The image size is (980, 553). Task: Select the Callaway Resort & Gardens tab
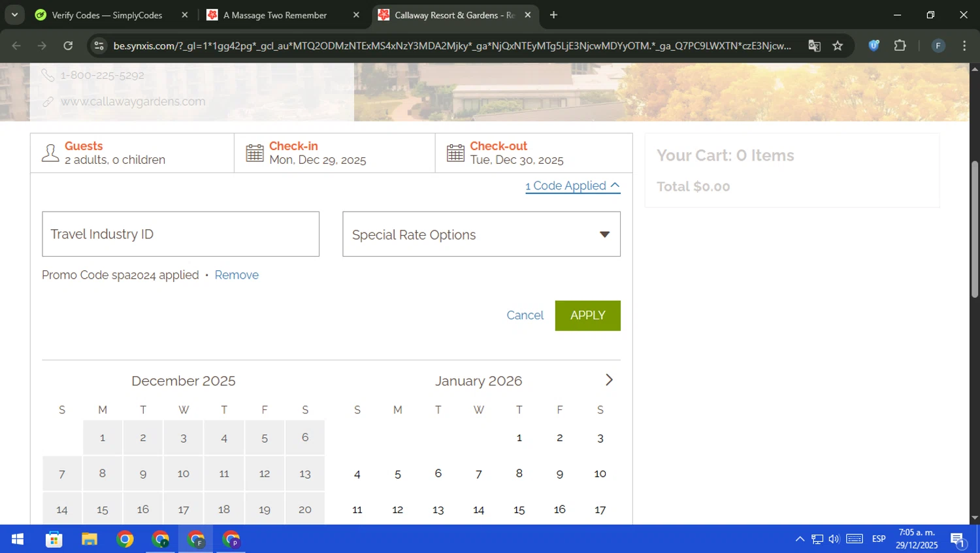click(455, 15)
